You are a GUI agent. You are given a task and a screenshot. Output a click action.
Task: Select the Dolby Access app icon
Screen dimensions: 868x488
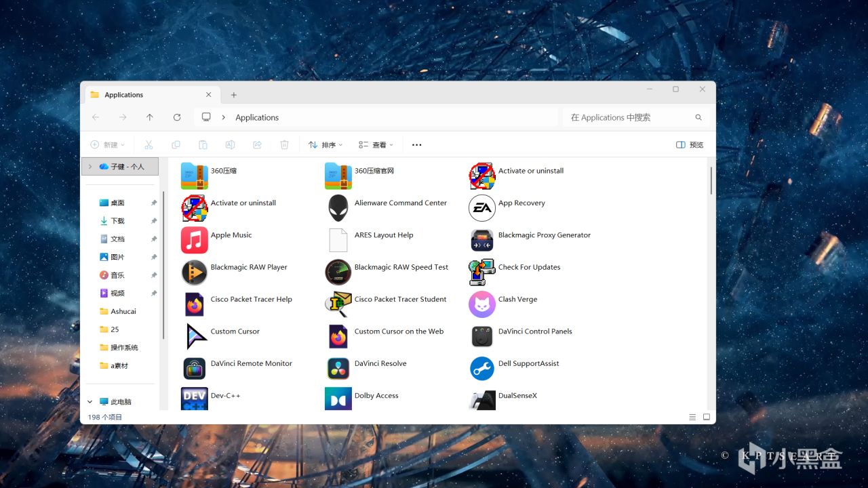coord(338,399)
